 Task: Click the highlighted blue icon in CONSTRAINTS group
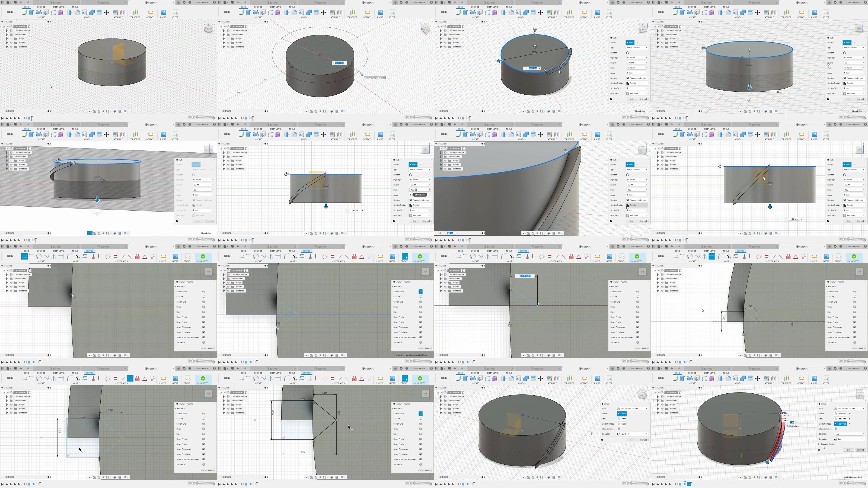(130, 378)
